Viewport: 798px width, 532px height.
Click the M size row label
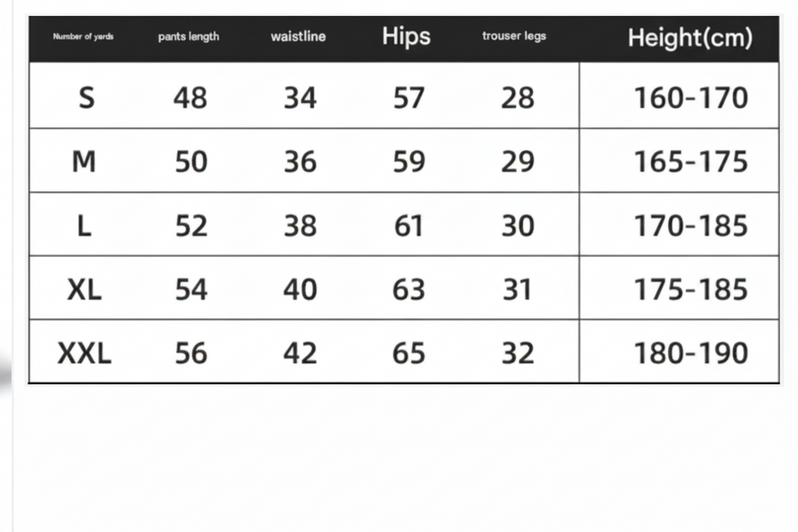[x=84, y=162]
